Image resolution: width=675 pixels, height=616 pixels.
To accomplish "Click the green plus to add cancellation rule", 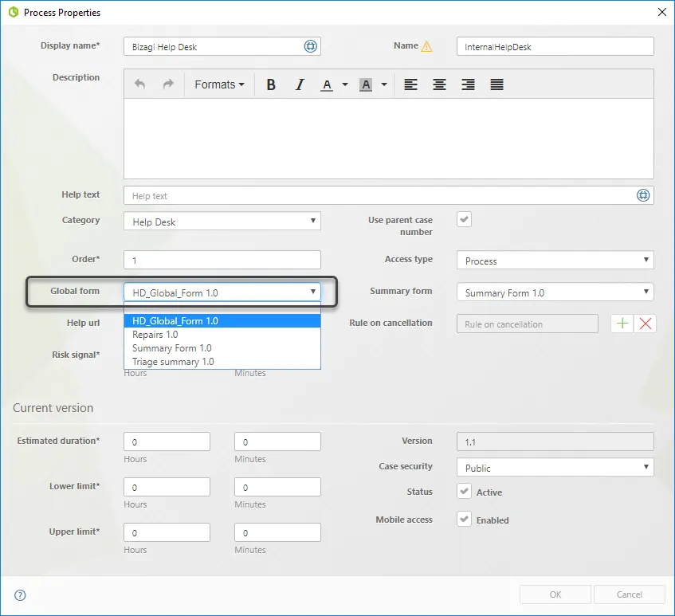I will pyautogui.click(x=622, y=324).
